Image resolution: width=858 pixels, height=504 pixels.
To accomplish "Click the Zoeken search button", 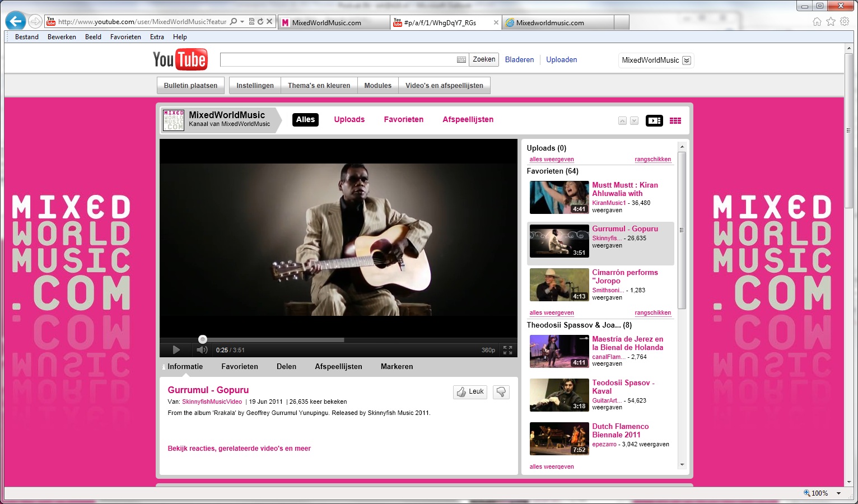I will pos(484,59).
